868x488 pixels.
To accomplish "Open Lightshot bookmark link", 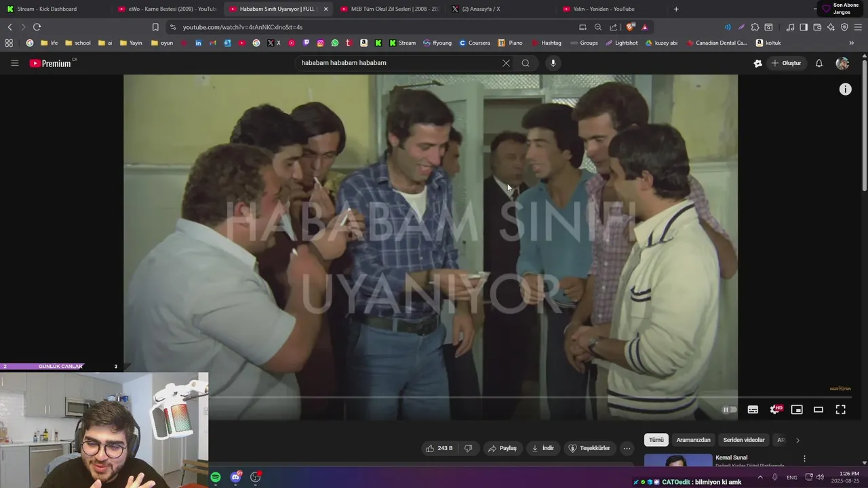I will (621, 43).
